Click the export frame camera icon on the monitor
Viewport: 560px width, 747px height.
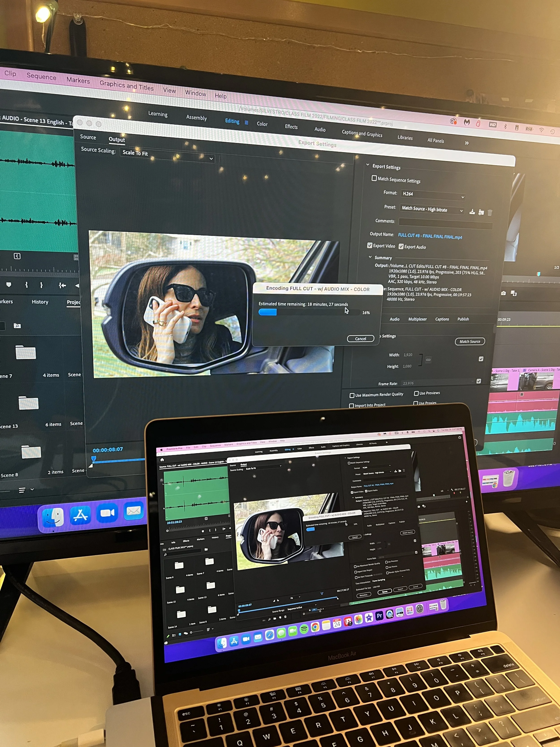point(503,293)
